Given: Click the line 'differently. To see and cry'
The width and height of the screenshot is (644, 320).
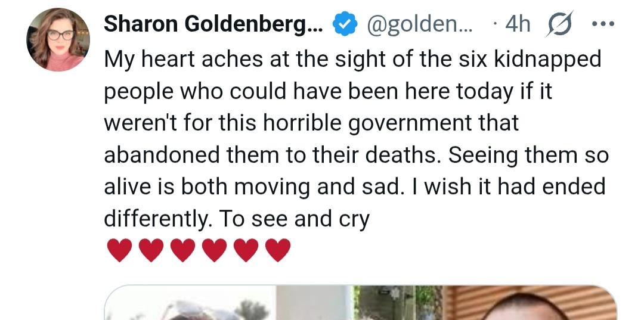Looking at the screenshot, I should [237, 219].
